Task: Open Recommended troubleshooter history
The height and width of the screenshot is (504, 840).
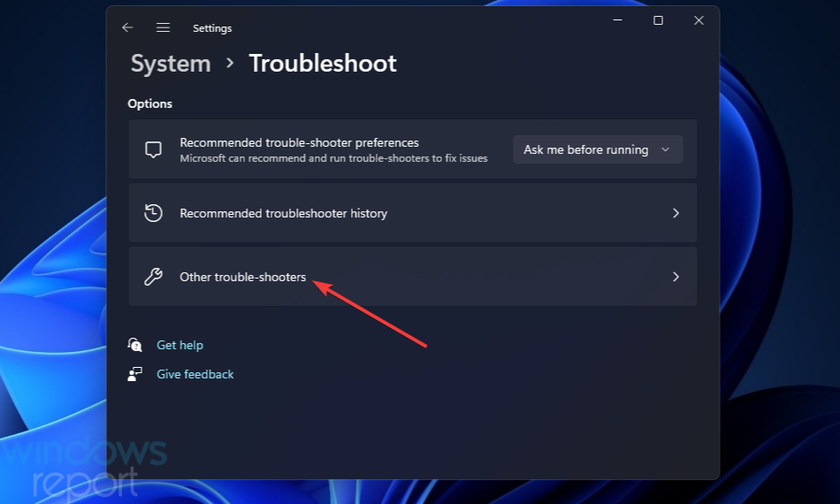Action: pyautogui.click(x=413, y=213)
